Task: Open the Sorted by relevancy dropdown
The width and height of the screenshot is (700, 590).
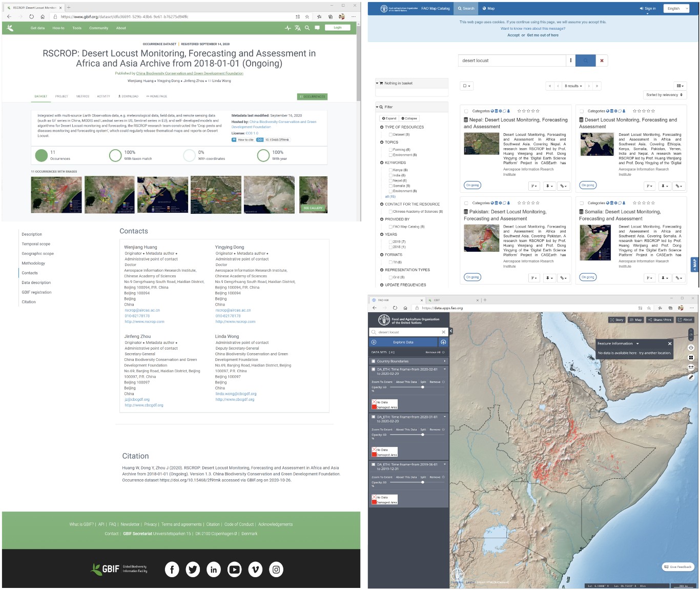Action: (664, 95)
